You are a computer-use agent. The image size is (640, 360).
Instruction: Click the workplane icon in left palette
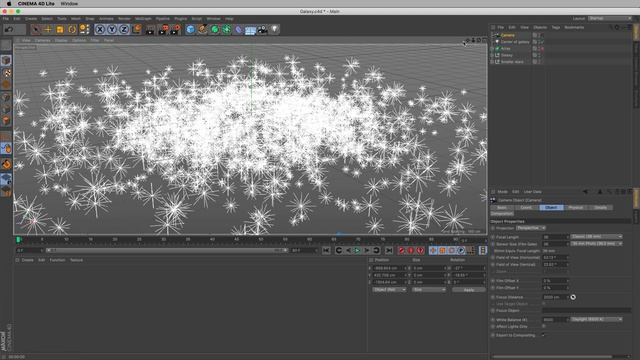click(x=6, y=179)
